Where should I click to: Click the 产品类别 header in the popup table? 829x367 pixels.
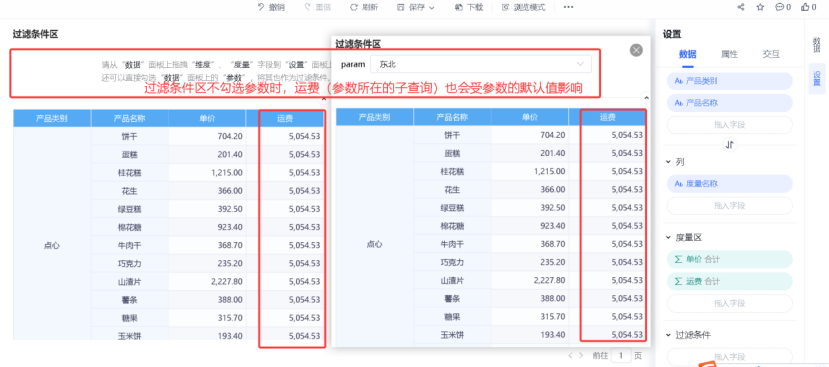(x=374, y=117)
